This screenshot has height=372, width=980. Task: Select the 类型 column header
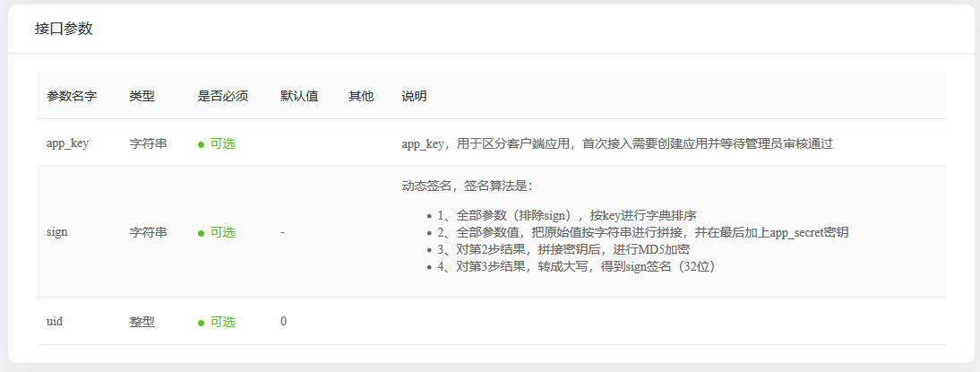142,96
